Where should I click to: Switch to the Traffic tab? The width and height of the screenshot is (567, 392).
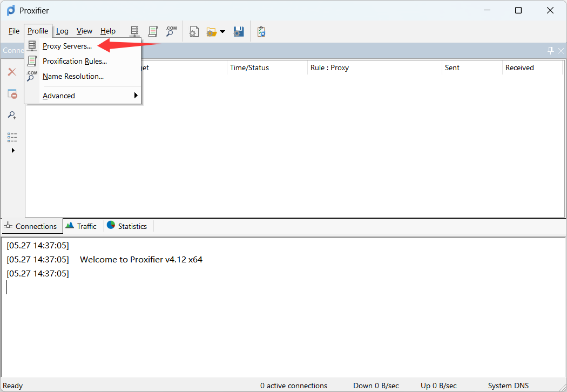pos(83,226)
